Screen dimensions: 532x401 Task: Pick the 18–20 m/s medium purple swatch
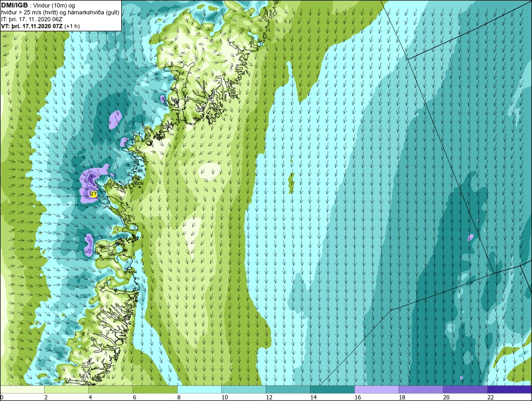click(421, 389)
